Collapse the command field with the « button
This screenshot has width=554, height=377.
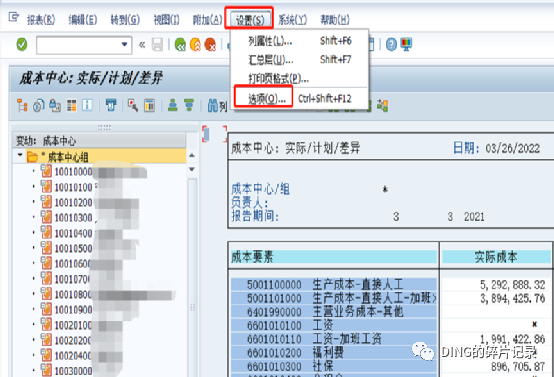pos(142,45)
